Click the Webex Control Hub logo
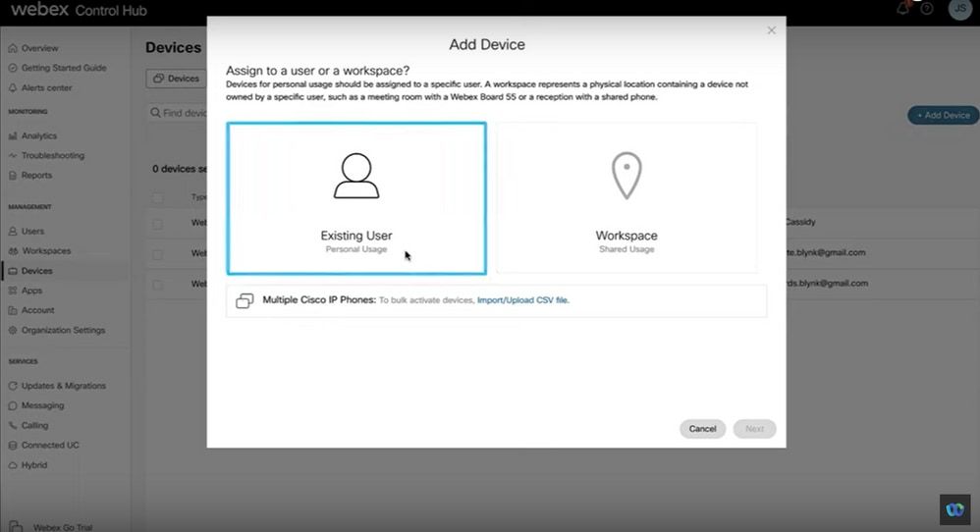The image size is (980, 532). 79,10
